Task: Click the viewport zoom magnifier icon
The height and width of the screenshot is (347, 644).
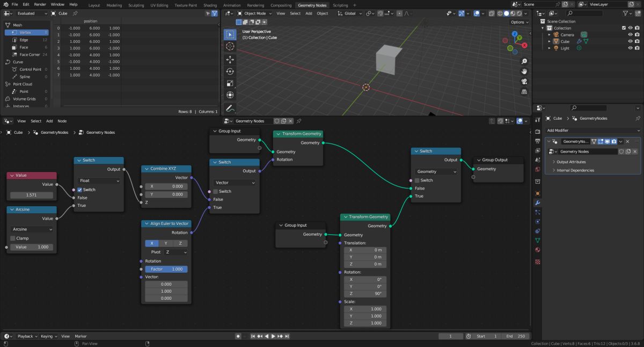Action: click(x=524, y=61)
